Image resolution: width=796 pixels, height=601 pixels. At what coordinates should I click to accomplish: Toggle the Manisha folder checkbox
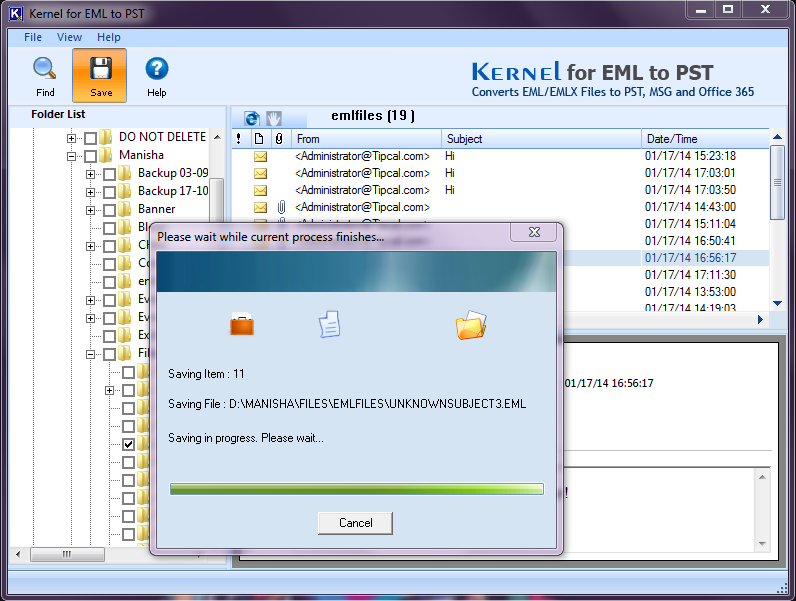coord(90,156)
